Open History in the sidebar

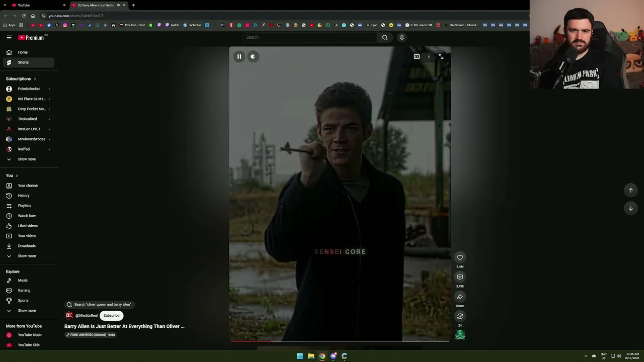[29, 196]
